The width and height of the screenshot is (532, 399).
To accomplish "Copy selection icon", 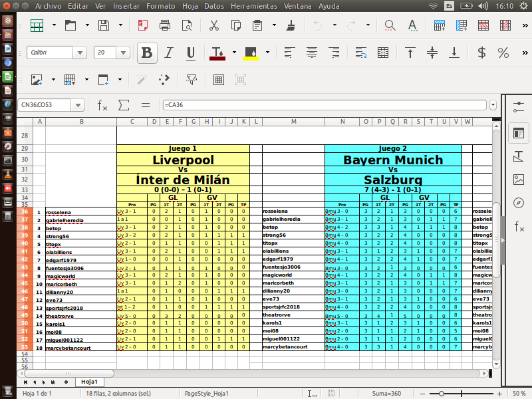I will click(x=236, y=25).
